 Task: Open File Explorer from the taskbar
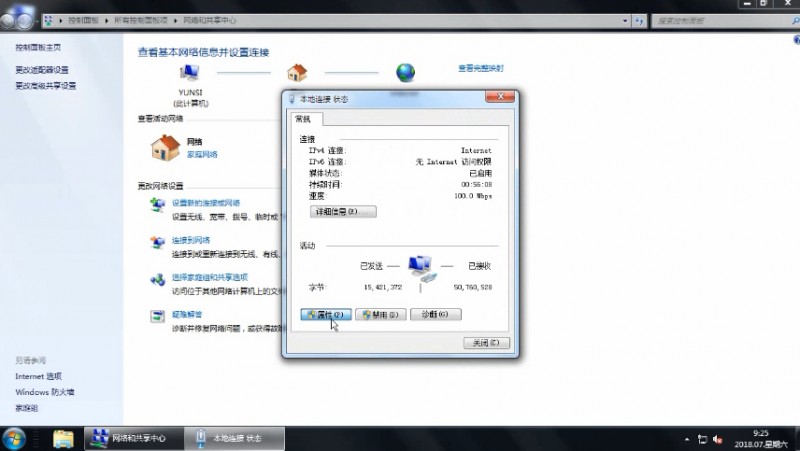[x=63, y=439]
